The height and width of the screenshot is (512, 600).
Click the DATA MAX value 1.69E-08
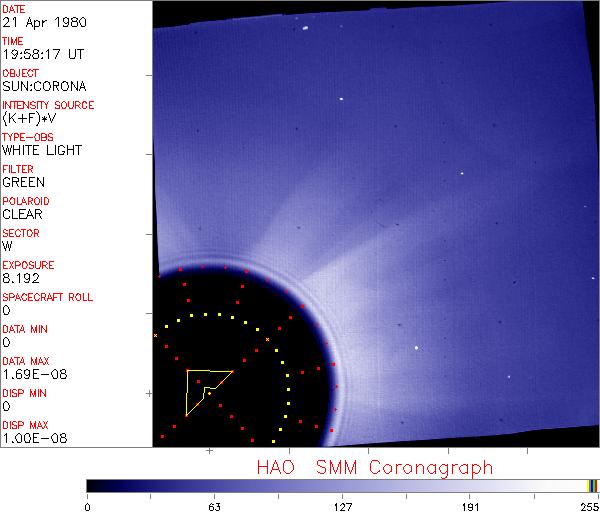(x=32, y=374)
